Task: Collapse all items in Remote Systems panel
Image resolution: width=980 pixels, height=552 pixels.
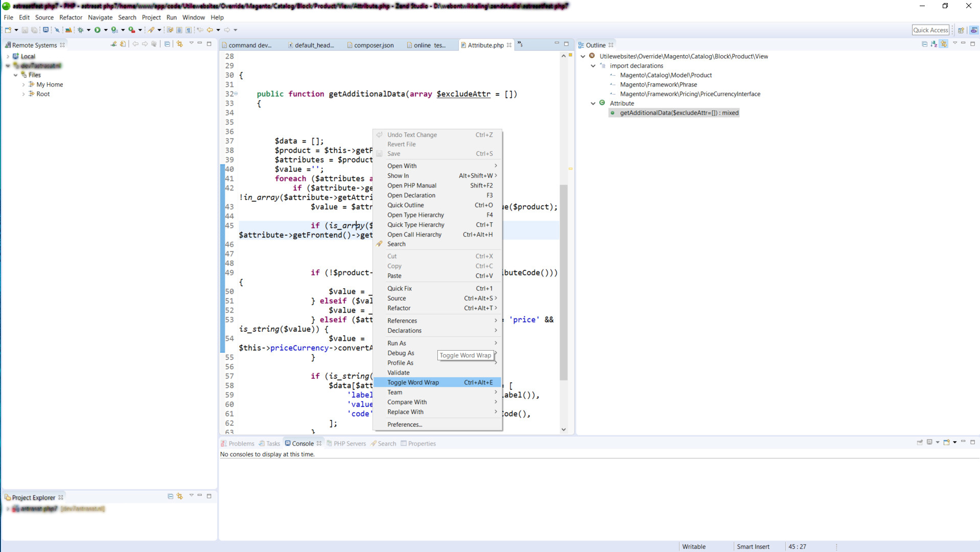Action: [167, 44]
